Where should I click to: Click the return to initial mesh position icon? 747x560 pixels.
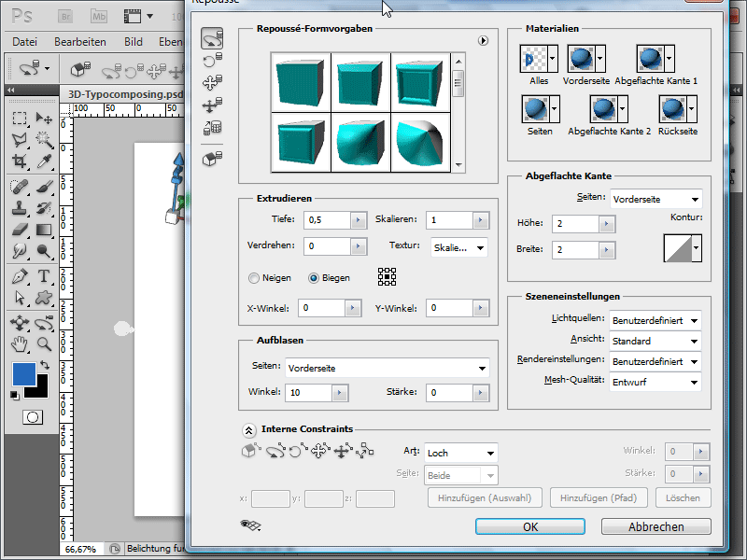[x=212, y=159]
